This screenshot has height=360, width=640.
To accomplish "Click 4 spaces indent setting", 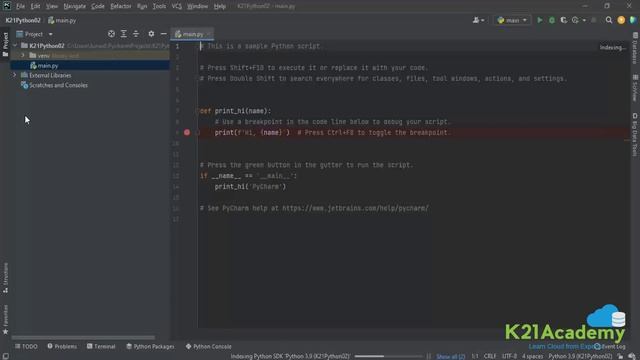I will pyautogui.click(x=532, y=356).
